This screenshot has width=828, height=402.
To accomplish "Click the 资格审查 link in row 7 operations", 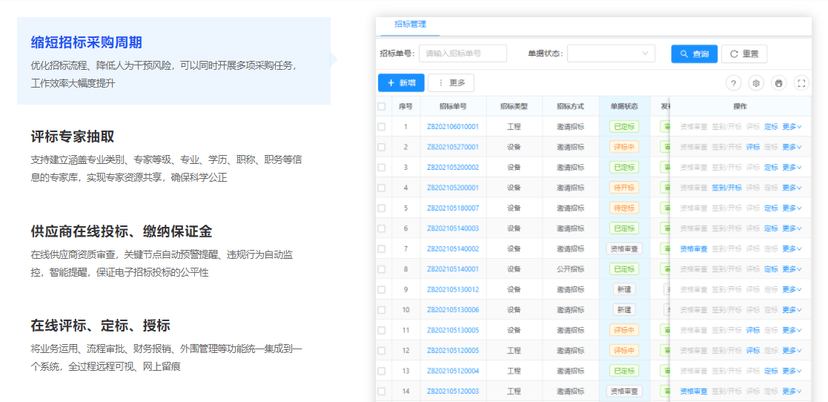I will click(x=693, y=249).
